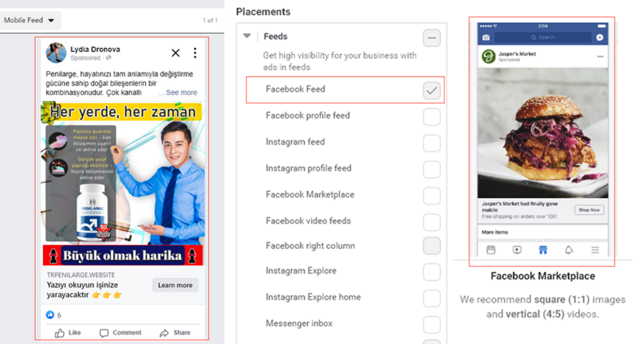
Task: Click Messenger icon in phone preview
Action: click(x=600, y=37)
